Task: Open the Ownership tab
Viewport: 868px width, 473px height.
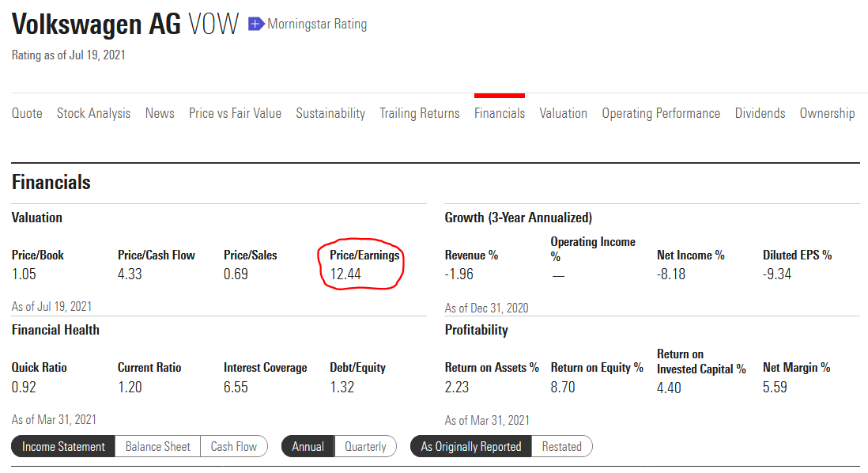Action: click(827, 113)
